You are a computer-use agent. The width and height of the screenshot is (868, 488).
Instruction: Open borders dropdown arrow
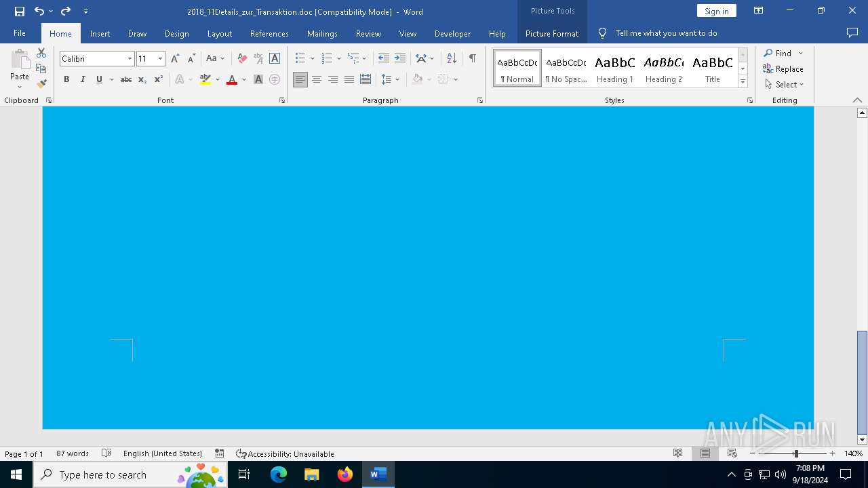pos(456,79)
